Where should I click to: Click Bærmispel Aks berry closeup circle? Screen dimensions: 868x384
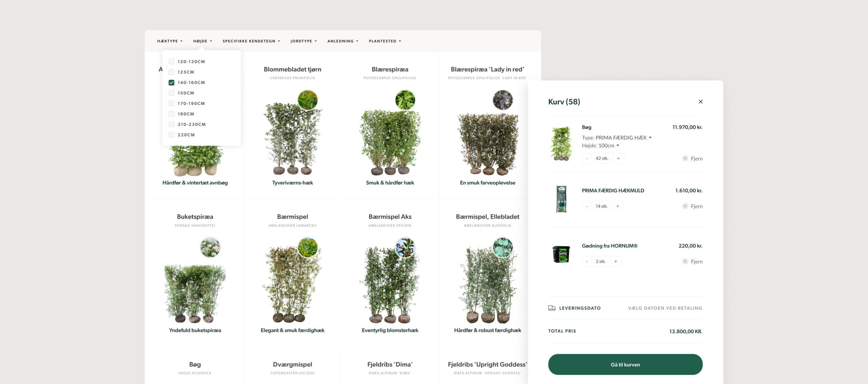click(x=405, y=247)
